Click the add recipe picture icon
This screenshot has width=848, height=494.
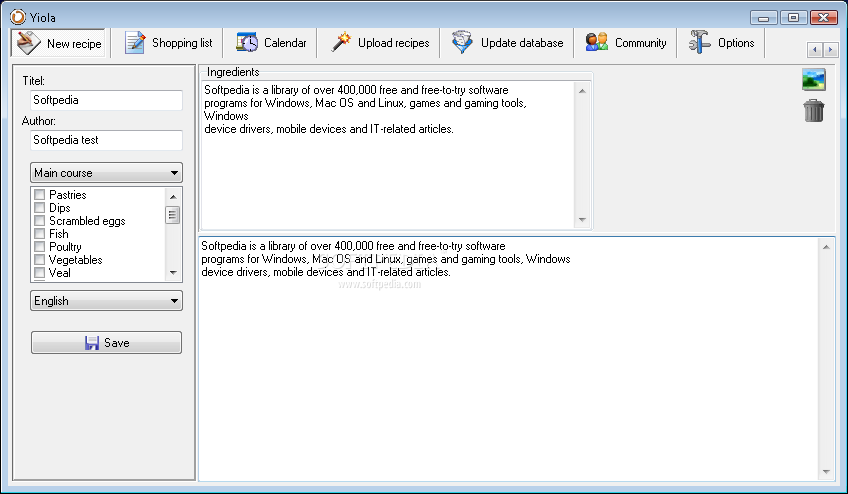click(x=813, y=80)
